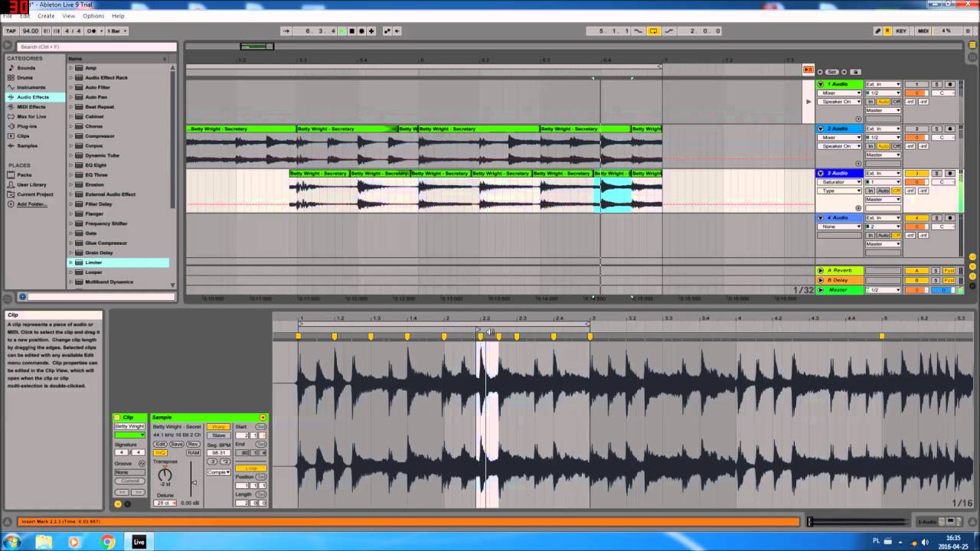Toggle the clip Loop button
Viewport: 980px width, 551px height.
(250, 468)
